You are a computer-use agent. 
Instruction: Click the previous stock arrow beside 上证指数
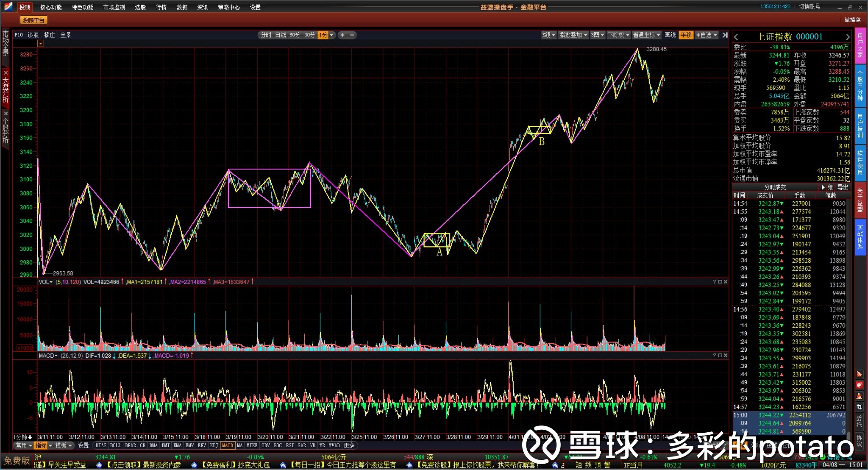736,37
